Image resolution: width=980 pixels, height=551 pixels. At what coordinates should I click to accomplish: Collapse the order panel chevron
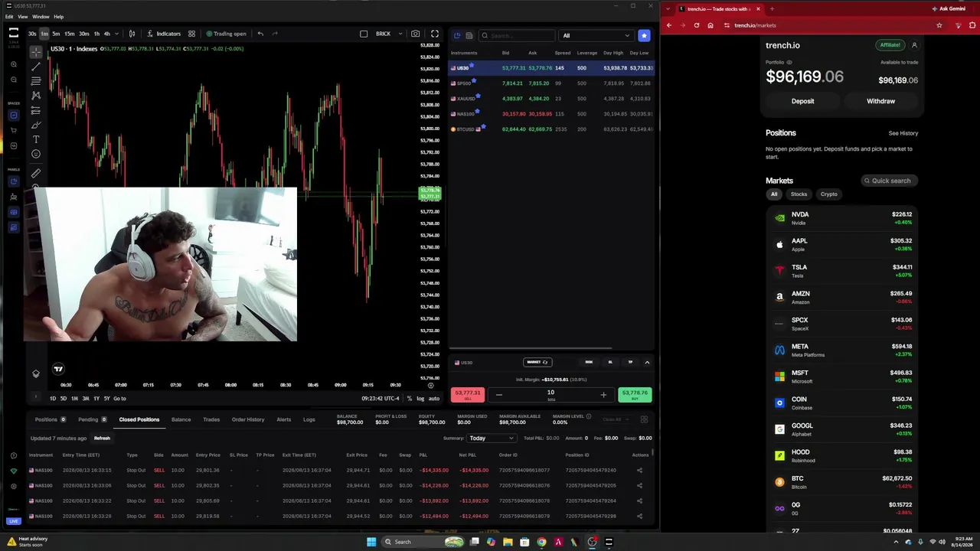[647, 362]
